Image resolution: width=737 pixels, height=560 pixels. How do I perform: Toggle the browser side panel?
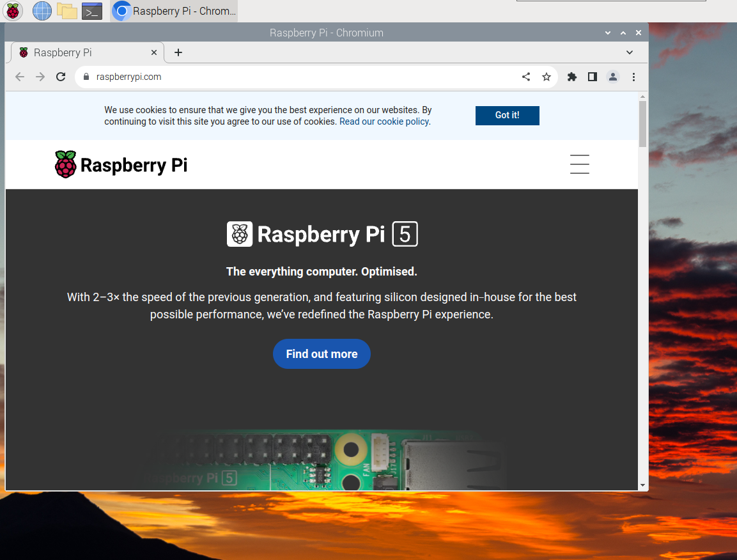click(x=593, y=77)
